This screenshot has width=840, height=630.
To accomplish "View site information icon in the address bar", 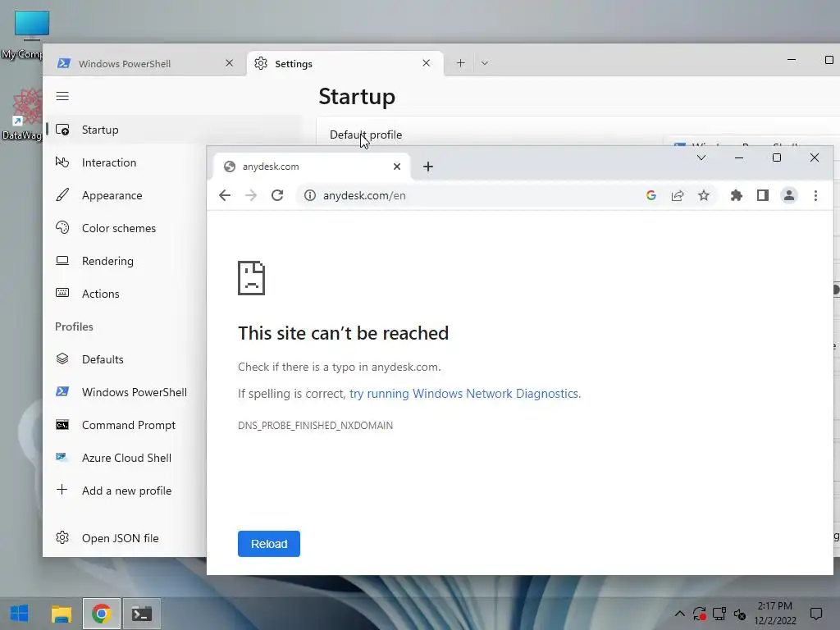I will coord(309,195).
